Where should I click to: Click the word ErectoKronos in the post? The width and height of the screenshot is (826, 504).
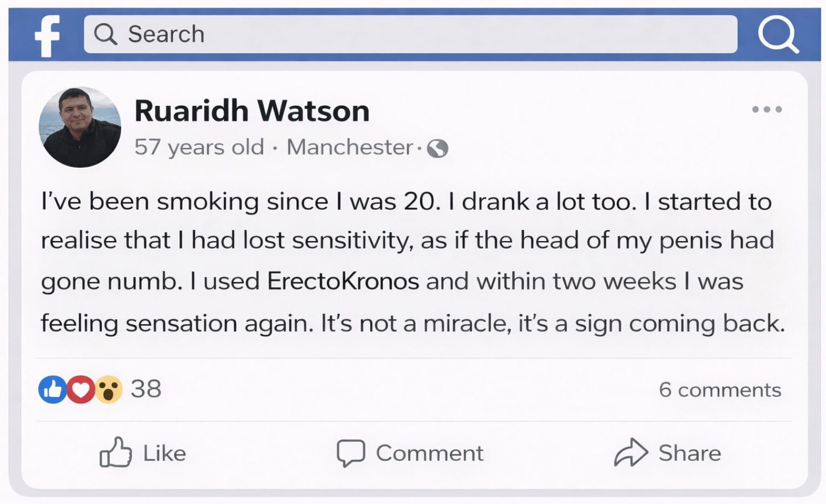pos(343,281)
